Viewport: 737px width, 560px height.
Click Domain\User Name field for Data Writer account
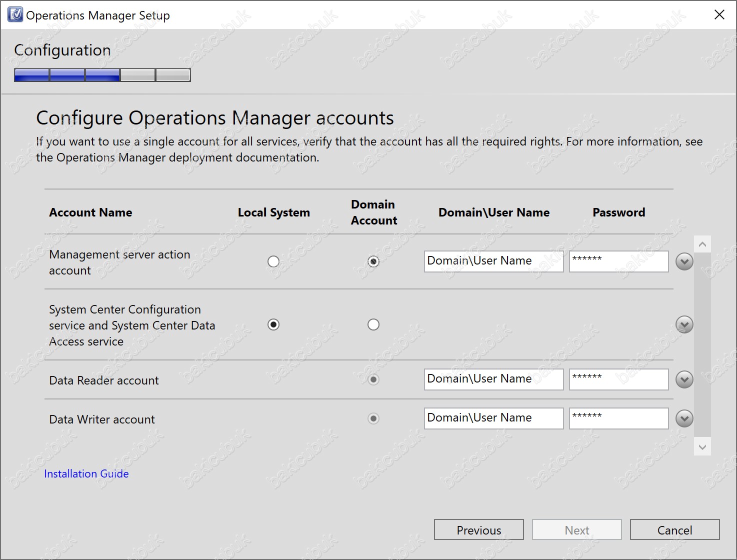click(x=494, y=418)
